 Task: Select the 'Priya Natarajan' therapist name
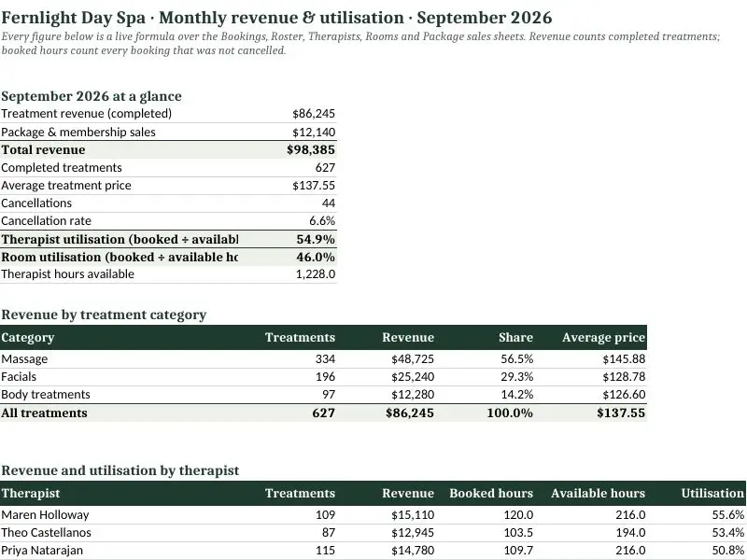tap(41, 551)
